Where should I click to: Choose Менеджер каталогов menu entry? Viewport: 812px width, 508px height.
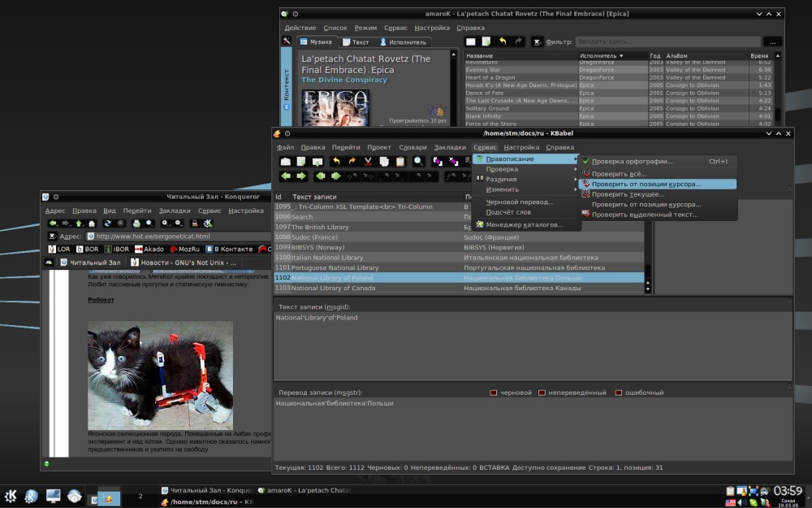pos(525,225)
